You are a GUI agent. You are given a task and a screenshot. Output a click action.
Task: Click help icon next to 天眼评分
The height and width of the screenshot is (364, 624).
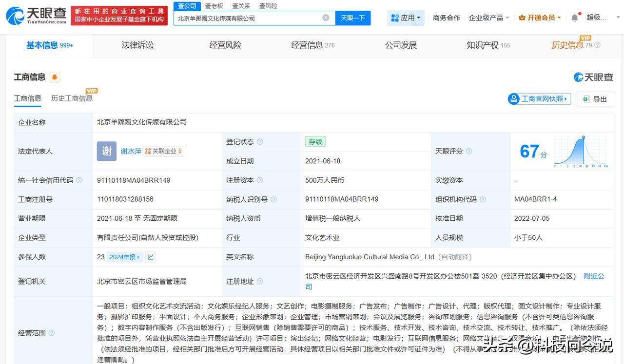click(x=469, y=152)
